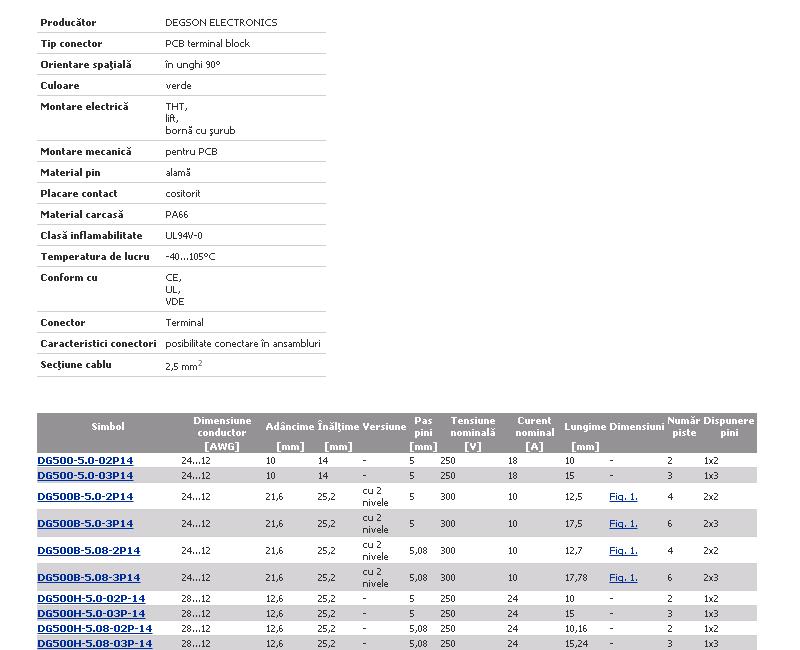Click the 10,16 length cell
Viewport: 800px width, 650px height.
point(576,629)
